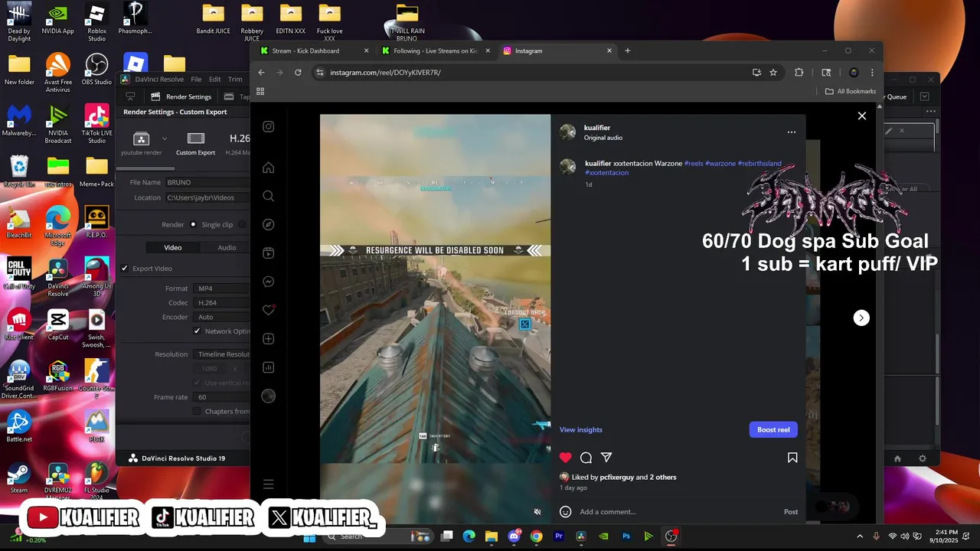Click Post to submit the comment
The width and height of the screenshot is (980, 551).
[791, 511]
